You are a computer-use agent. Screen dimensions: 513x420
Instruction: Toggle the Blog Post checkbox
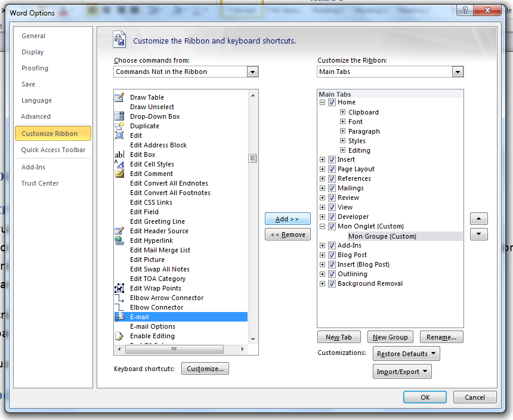point(332,255)
